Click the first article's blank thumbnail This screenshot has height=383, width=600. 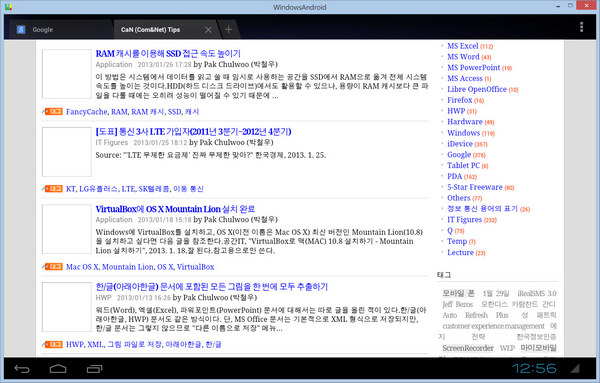[x=67, y=74]
